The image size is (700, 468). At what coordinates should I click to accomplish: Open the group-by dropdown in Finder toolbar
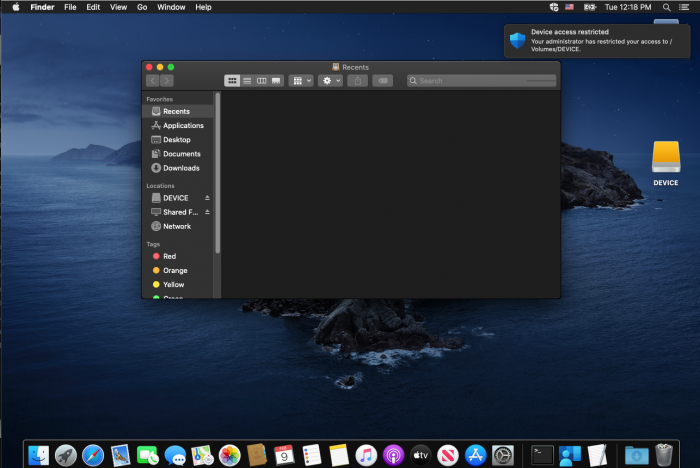(x=301, y=80)
